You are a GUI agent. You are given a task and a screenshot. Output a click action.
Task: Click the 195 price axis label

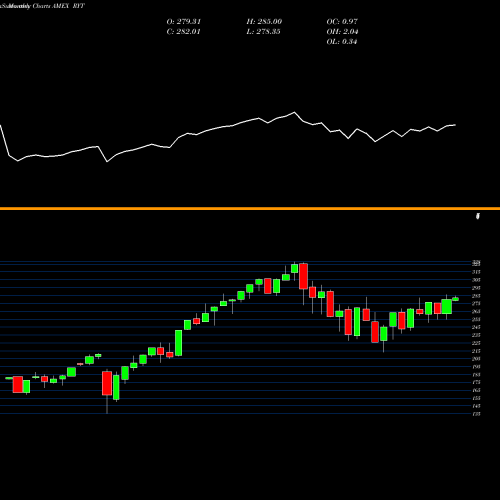[x=476, y=367]
